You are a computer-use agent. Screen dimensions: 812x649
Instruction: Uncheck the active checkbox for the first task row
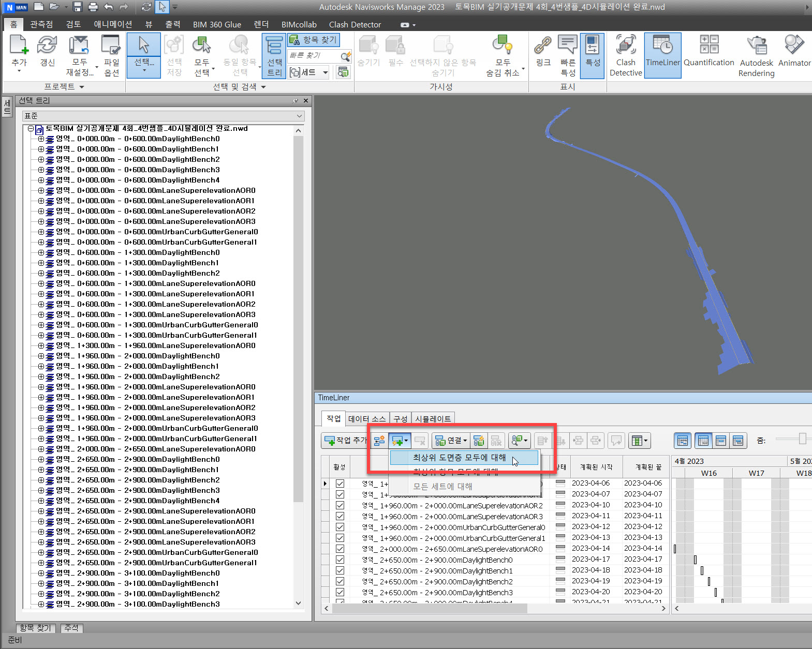coord(340,484)
